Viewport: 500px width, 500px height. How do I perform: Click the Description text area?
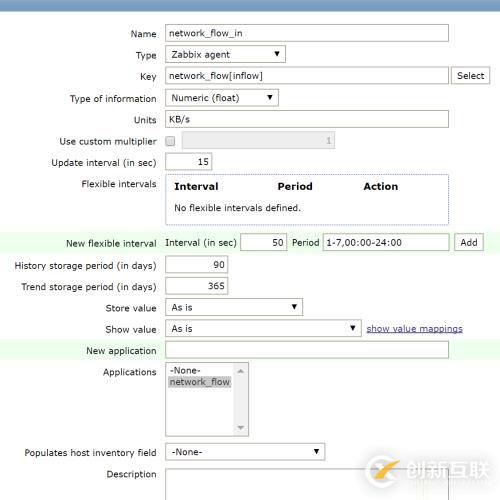(307, 484)
